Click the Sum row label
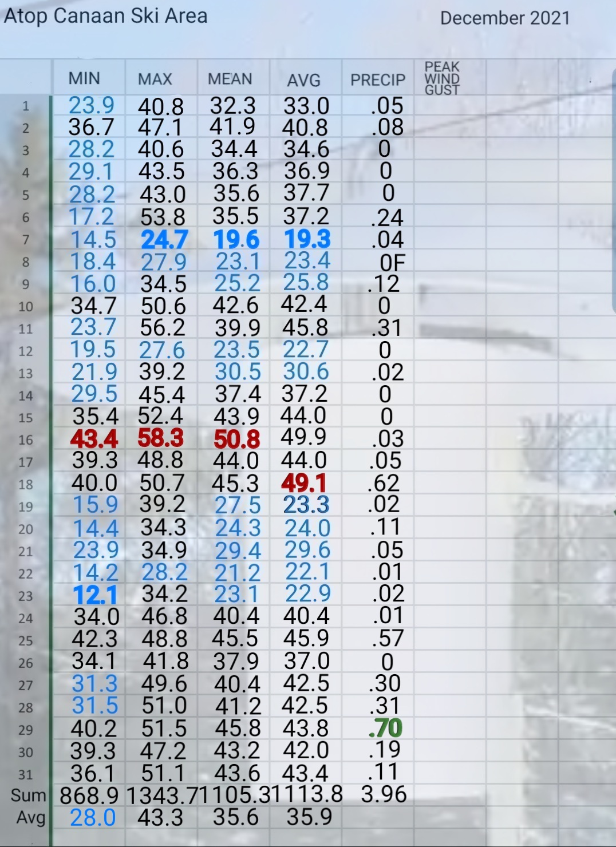 (x=28, y=795)
